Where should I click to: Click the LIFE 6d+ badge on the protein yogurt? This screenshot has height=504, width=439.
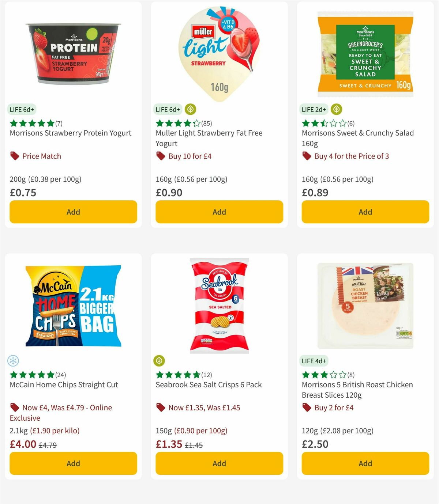click(x=21, y=109)
